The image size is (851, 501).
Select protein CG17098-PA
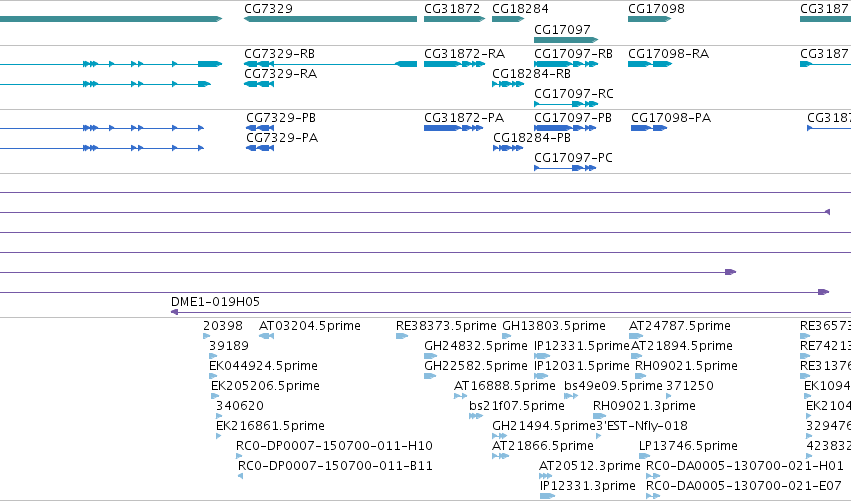coord(671,118)
